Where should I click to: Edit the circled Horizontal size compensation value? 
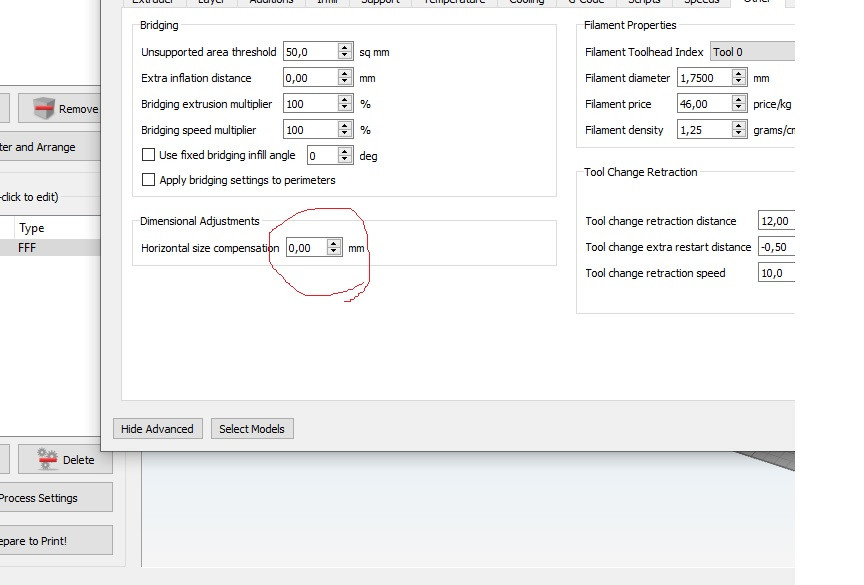click(x=305, y=247)
